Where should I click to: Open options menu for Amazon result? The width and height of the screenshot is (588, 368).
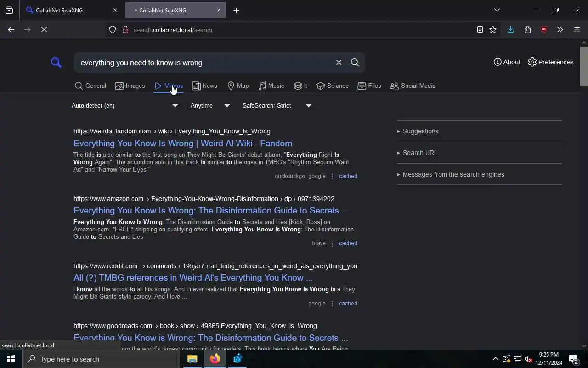click(332, 243)
